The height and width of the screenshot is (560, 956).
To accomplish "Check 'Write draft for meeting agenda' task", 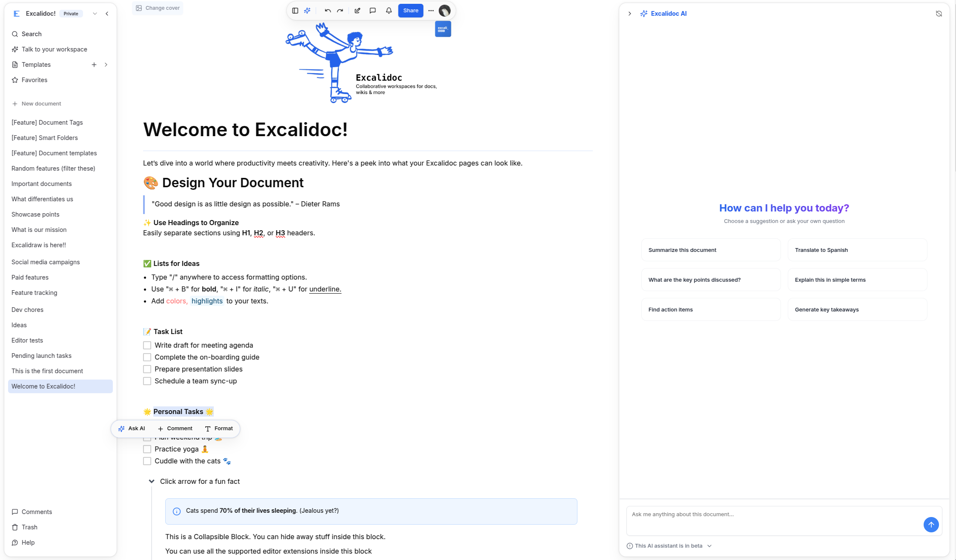I will coord(147,345).
